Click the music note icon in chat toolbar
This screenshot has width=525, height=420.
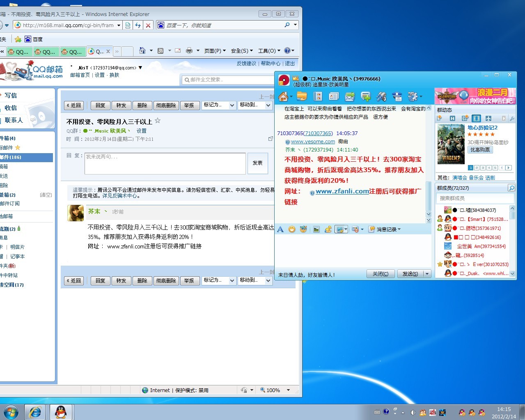coord(328,229)
